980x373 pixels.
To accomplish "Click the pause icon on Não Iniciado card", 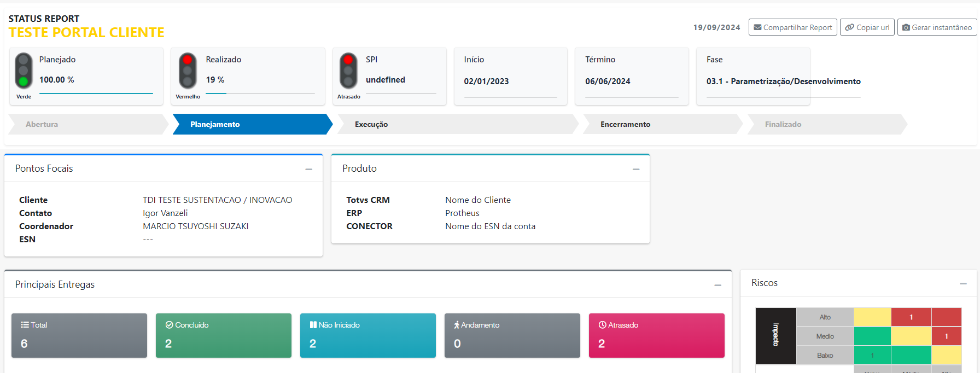I will pyautogui.click(x=313, y=325).
